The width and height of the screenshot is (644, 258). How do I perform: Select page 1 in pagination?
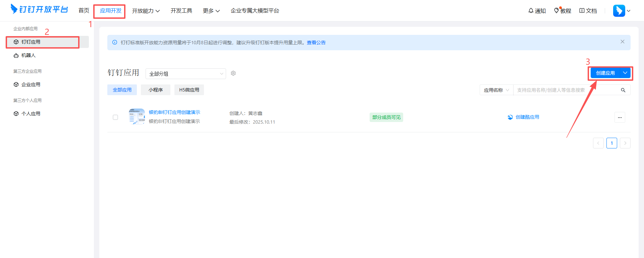(612, 143)
